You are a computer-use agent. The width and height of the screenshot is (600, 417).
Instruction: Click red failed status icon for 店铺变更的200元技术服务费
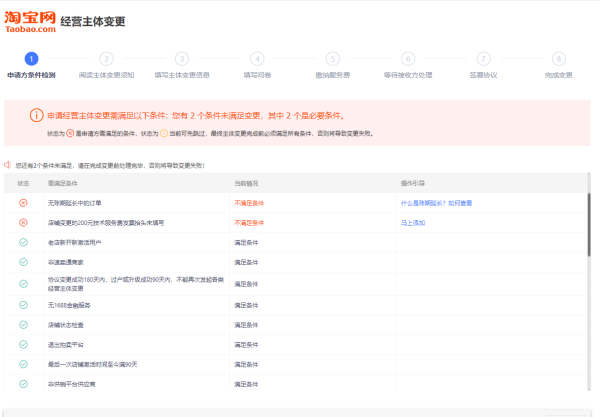[x=23, y=222]
